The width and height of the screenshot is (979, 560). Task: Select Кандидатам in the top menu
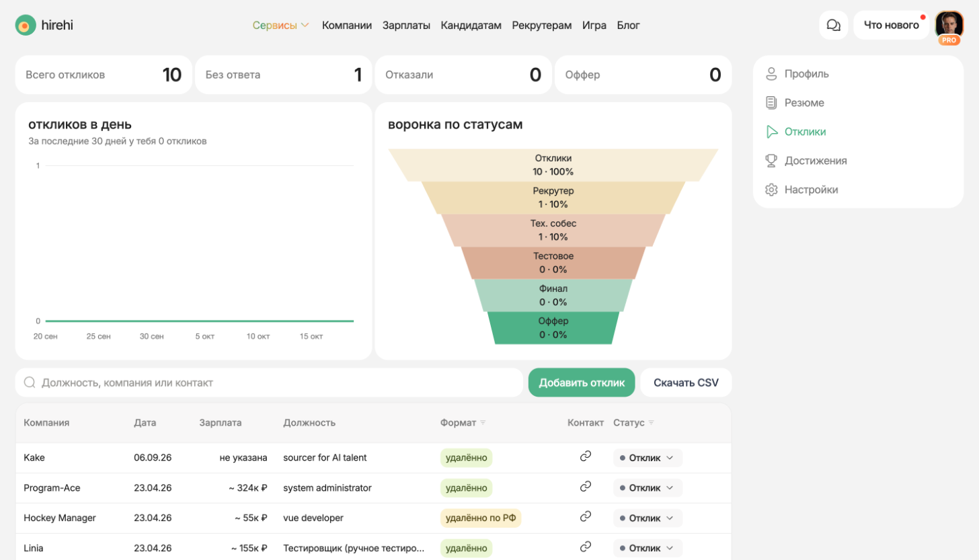pyautogui.click(x=471, y=26)
